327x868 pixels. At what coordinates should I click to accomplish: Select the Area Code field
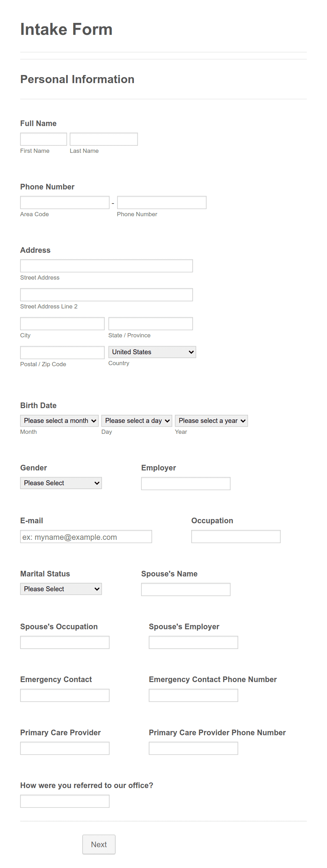tap(64, 202)
